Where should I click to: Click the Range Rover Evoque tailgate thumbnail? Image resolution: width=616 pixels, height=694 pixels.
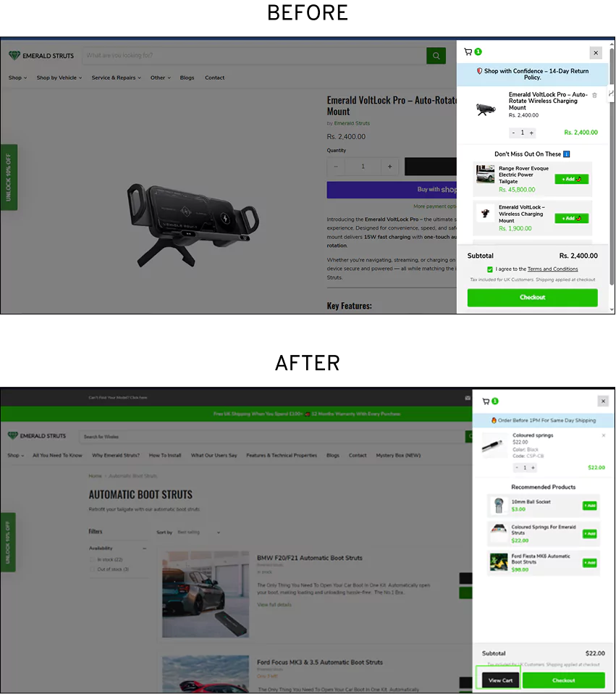tap(485, 175)
